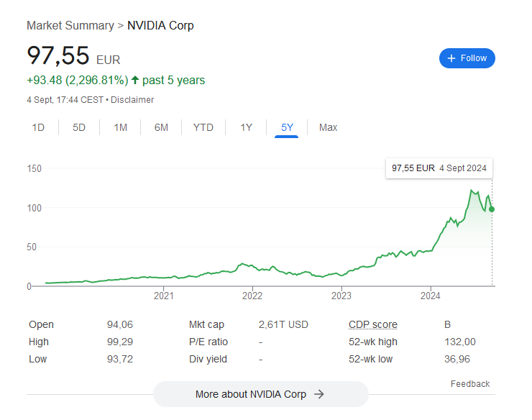
Task: Open the 6M chart range
Action: 161,127
